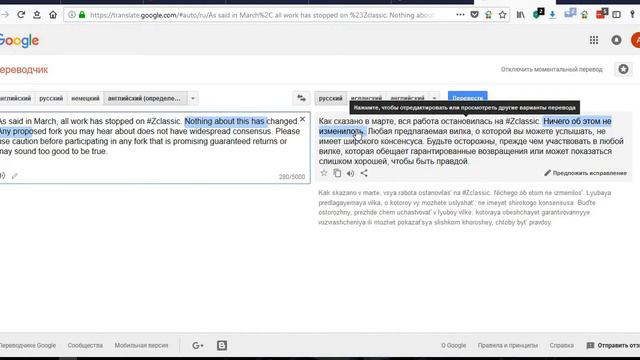Open the О Google footer link

[453, 345]
